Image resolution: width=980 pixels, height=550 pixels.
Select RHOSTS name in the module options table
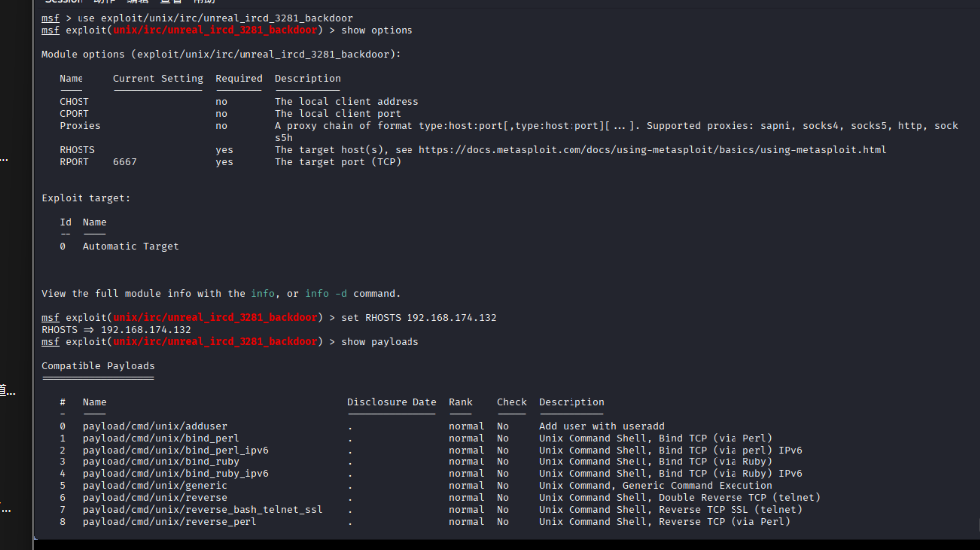coord(78,150)
